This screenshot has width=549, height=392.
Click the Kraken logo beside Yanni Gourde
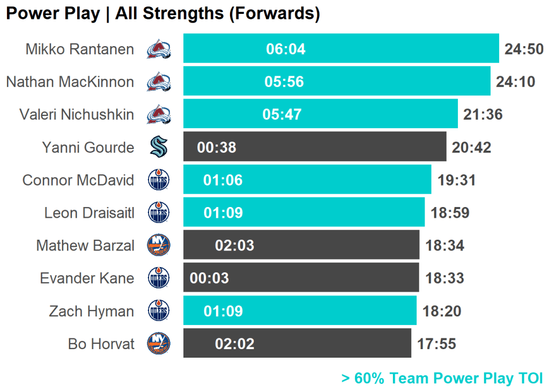tap(159, 147)
